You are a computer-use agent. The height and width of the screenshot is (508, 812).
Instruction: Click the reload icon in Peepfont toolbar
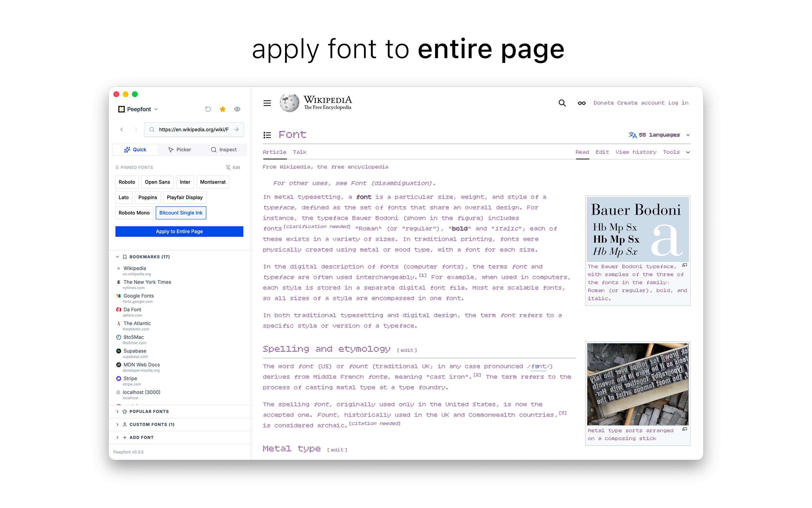tap(208, 109)
